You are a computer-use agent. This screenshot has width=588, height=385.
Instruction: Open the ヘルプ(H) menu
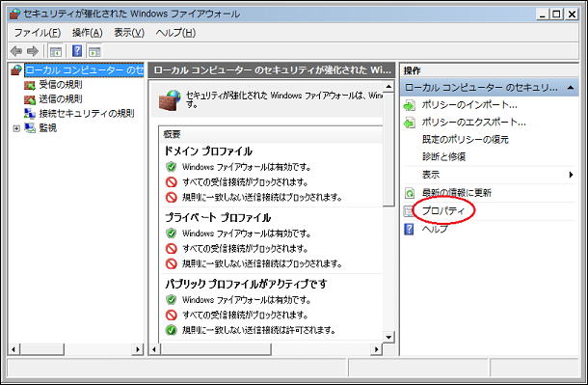click(x=175, y=33)
